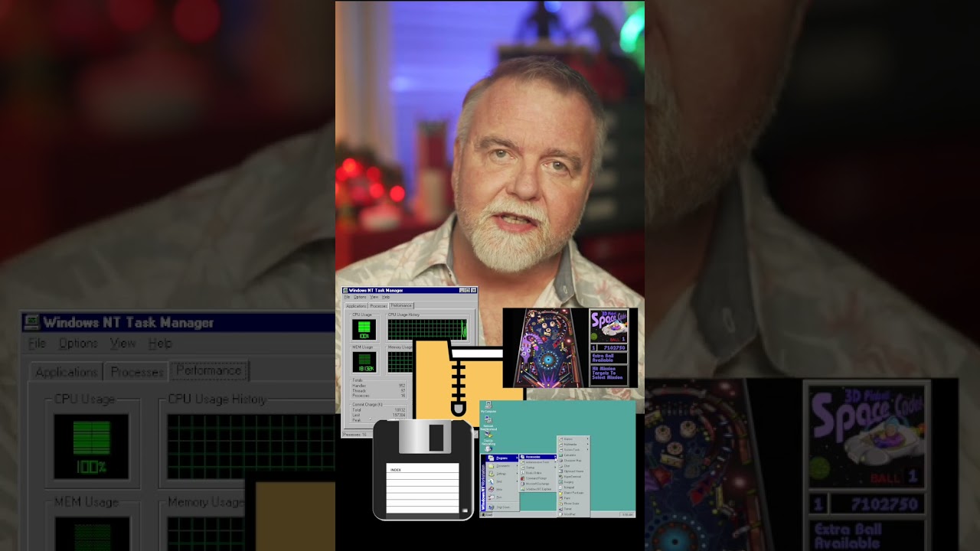This screenshot has height=551, width=980.
Task: Close the small Task Manager window
Action: point(474,290)
